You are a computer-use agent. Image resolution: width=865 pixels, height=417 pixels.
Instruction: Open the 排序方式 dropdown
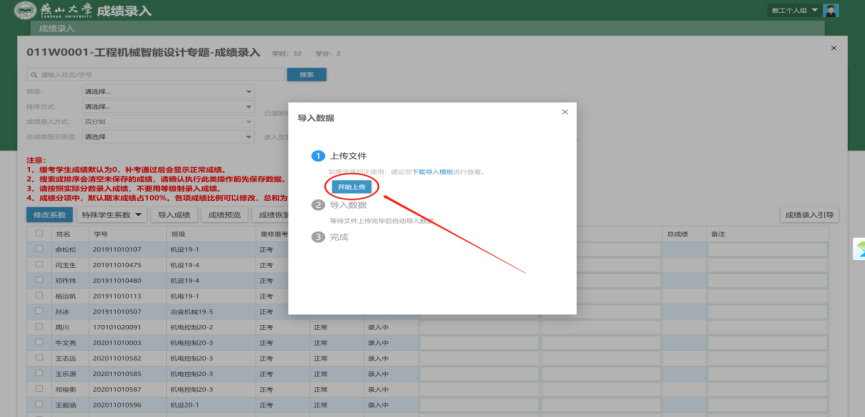[x=168, y=106]
